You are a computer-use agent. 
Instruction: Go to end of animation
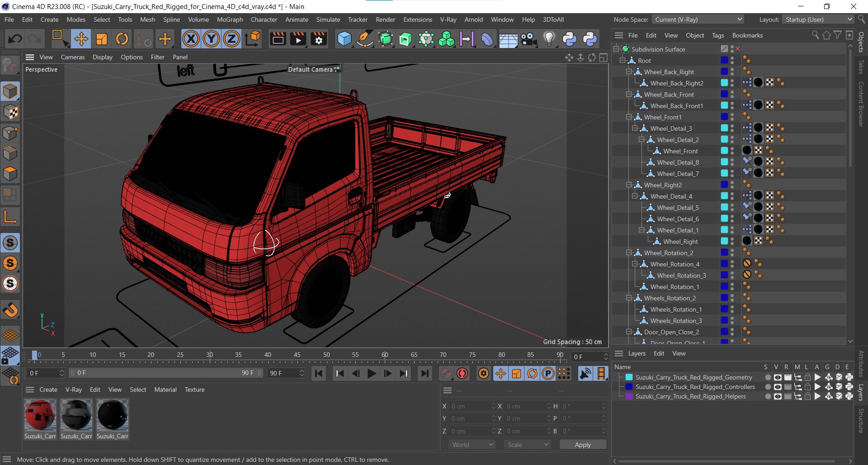pos(425,374)
